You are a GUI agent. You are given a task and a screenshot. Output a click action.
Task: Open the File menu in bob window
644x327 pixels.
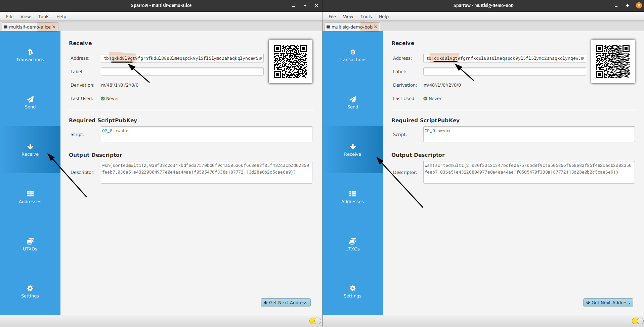(x=332, y=16)
